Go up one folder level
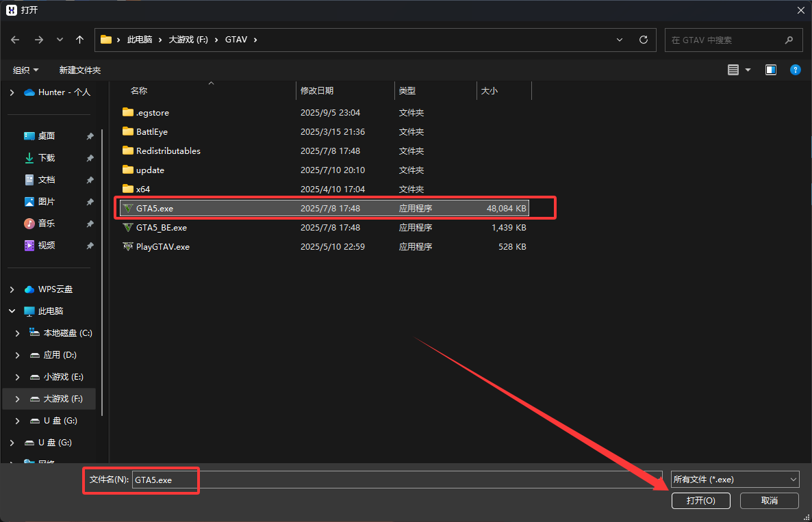Image resolution: width=812 pixels, height=522 pixels. click(79, 40)
